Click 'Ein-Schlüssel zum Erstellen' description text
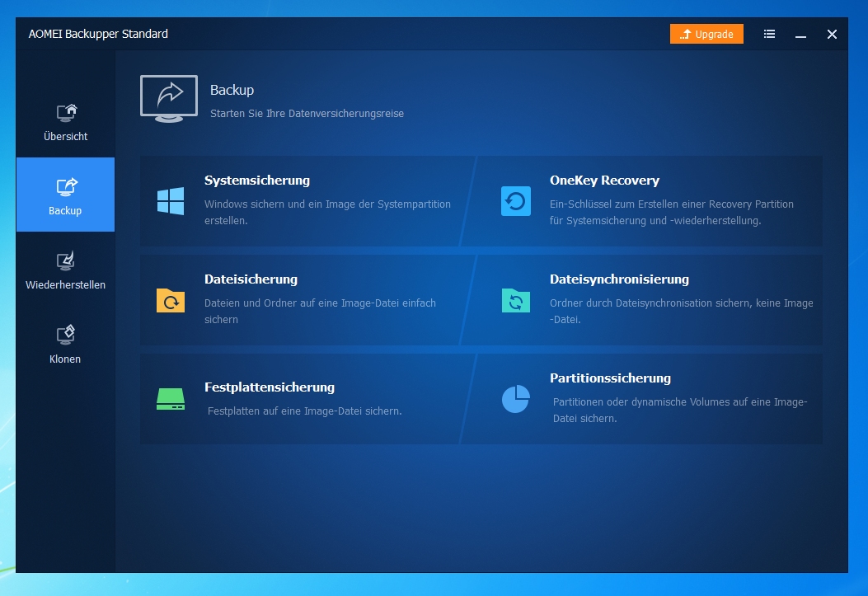The width and height of the screenshot is (868, 596). [672, 212]
